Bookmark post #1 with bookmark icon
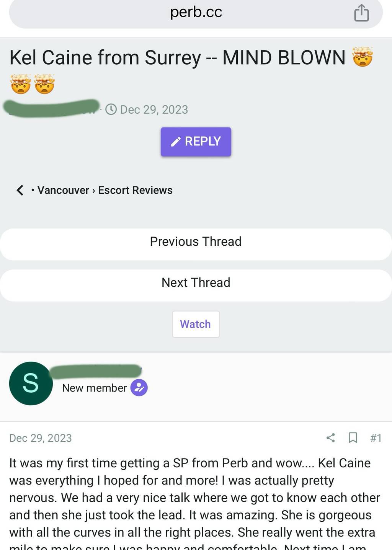The image size is (392, 550). pyautogui.click(x=353, y=437)
